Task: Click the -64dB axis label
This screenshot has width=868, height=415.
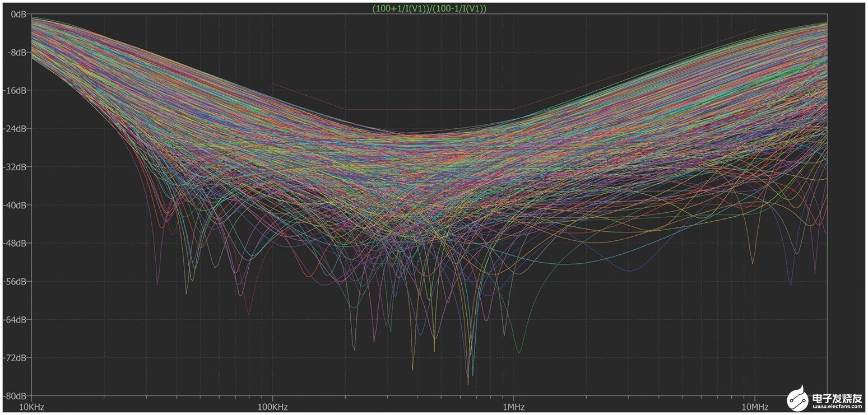Action: pos(16,319)
